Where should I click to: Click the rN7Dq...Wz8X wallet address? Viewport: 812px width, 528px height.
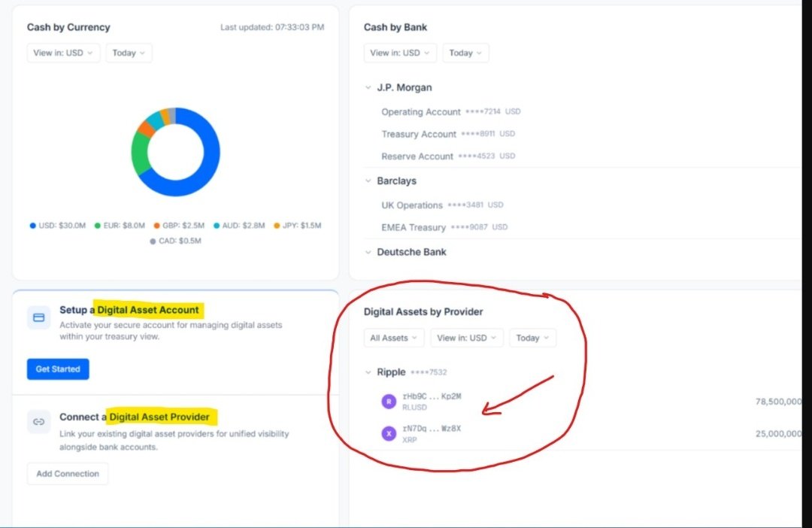tap(432, 429)
